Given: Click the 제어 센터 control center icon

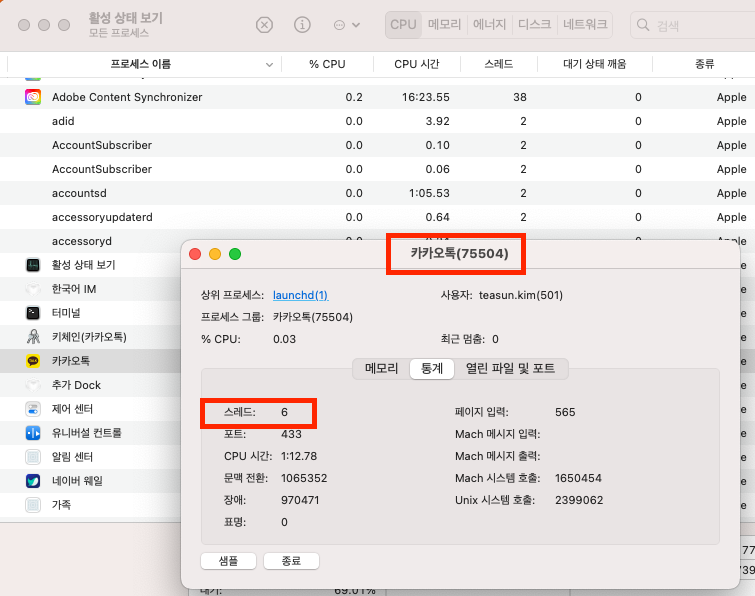Looking at the screenshot, I should tap(33, 409).
